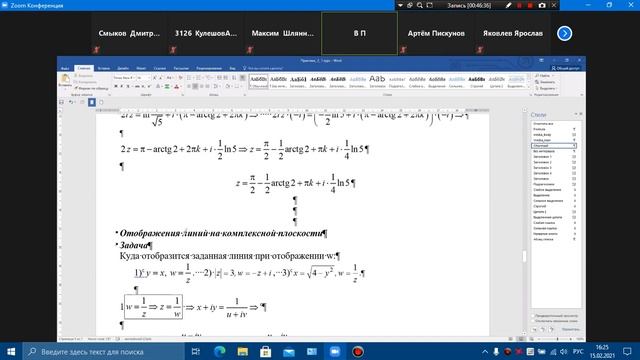640x360 pixels.
Task: Switch to the Макет ribbon tab
Action: pos(141,69)
